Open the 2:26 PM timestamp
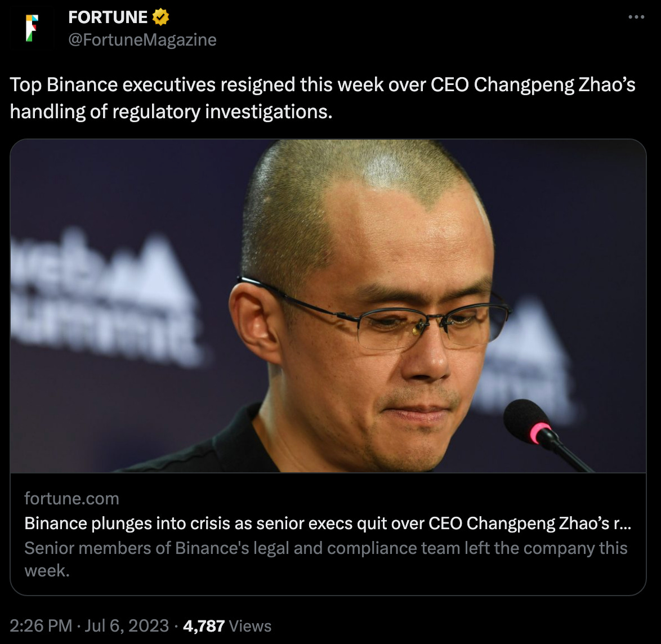This screenshot has width=661, height=644. click(41, 626)
